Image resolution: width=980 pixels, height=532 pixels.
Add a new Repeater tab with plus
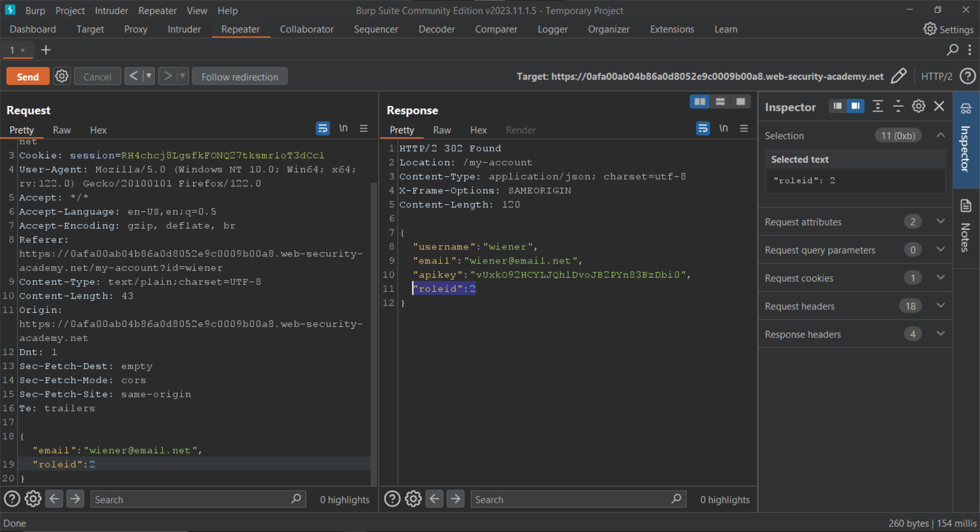(x=46, y=50)
